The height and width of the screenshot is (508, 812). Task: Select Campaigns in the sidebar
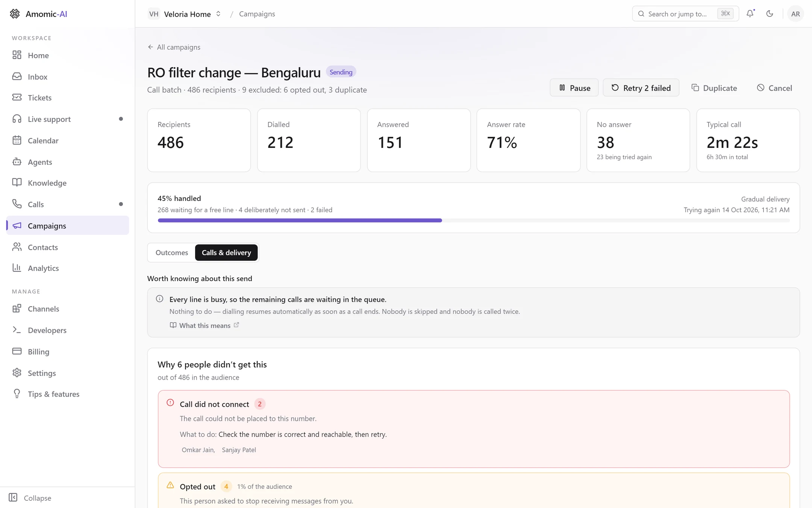pos(68,225)
